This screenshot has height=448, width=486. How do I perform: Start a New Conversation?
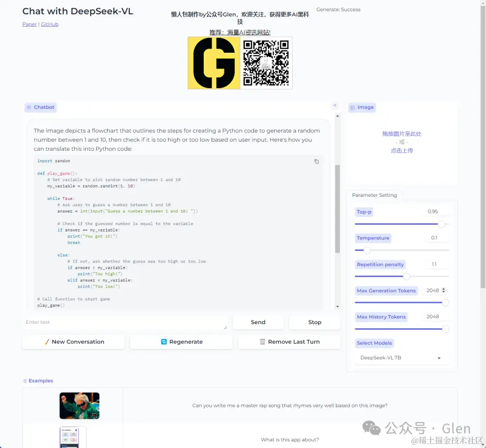[73, 342]
